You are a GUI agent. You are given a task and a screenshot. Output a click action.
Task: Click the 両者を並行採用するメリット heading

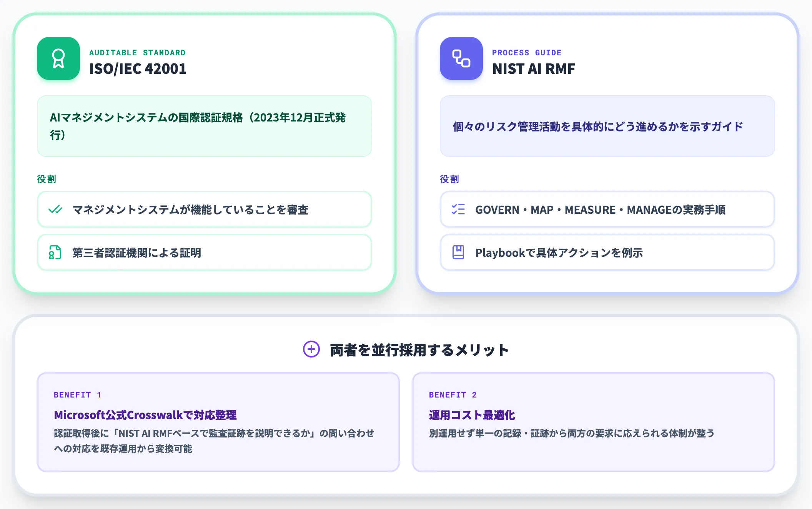pos(419,350)
